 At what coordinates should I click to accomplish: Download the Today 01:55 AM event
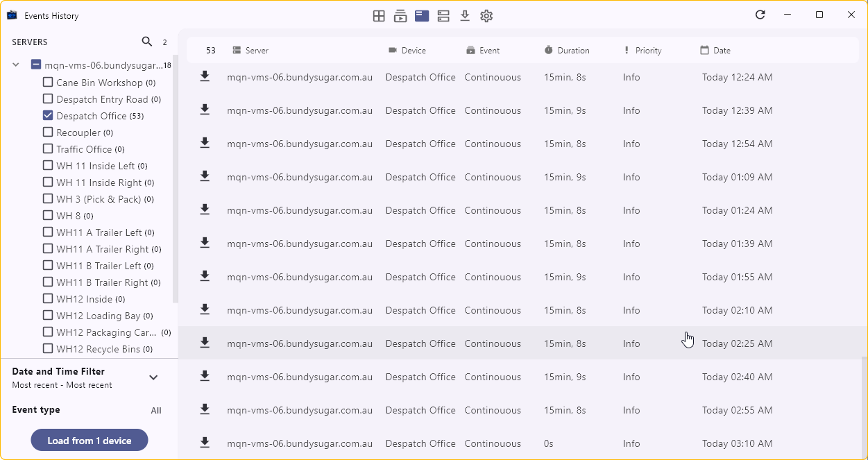(205, 276)
